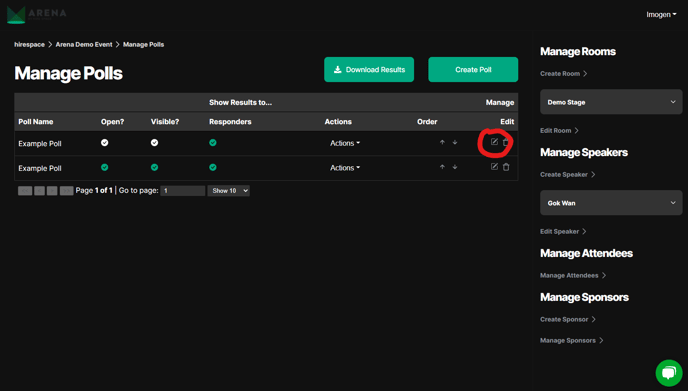
Task: Click the Responders column header
Action: [230, 122]
